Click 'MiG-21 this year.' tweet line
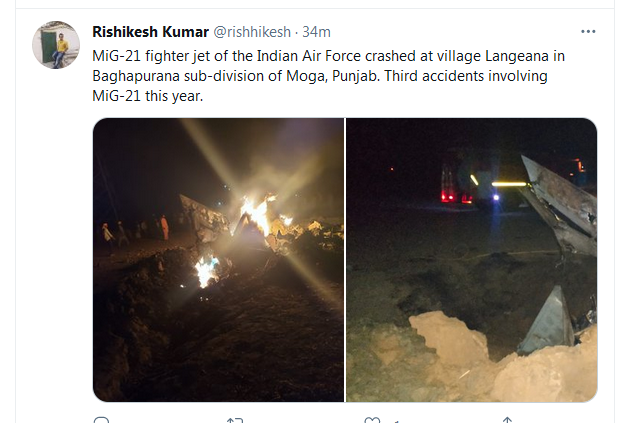Image resolution: width=624 pixels, height=423 pixels. [148, 96]
